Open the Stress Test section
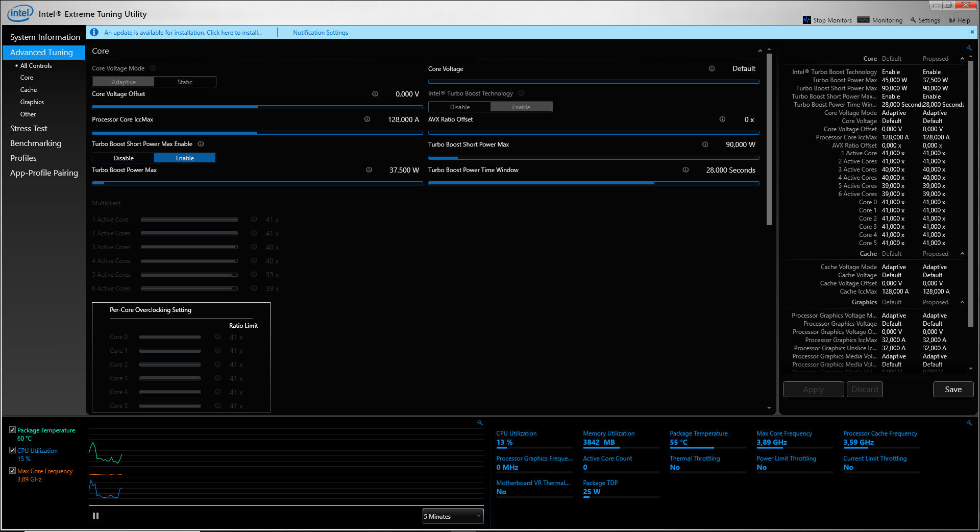Viewport: 980px width, 532px height. pos(29,129)
